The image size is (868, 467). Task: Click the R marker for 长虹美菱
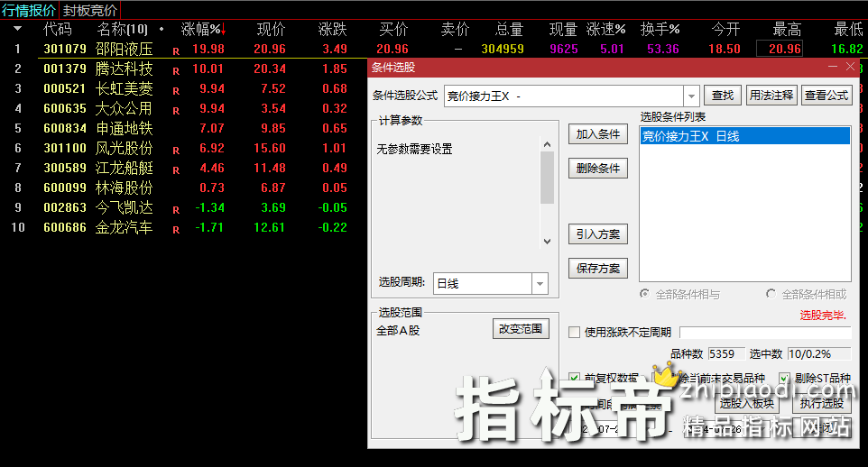[x=176, y=91]
